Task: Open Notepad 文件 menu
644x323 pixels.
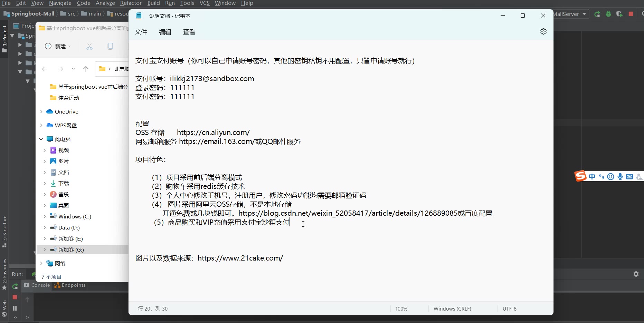Action: pos(141,32)
